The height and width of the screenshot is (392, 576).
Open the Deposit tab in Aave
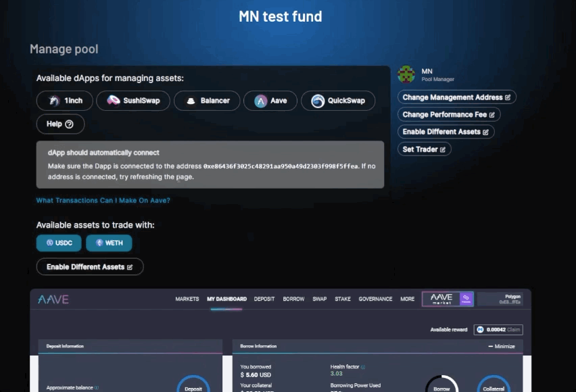click(264, 299)
